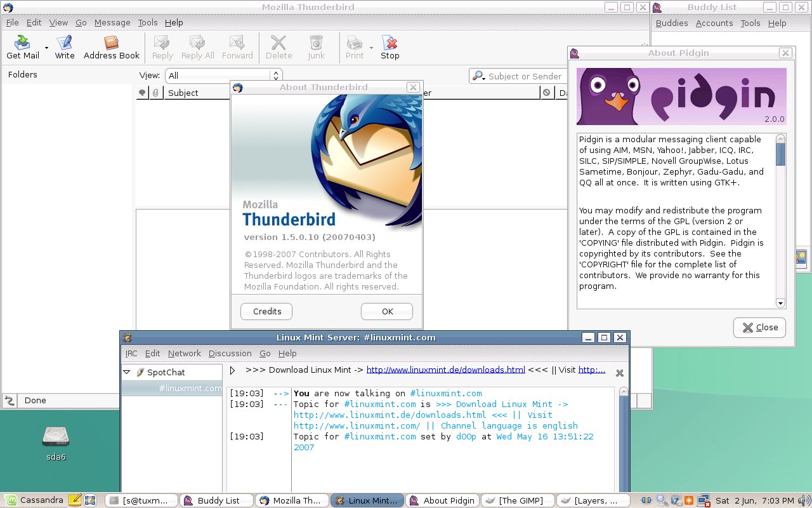
Task: Open the Help menu in the IRC window
Action: pos(287,353)
